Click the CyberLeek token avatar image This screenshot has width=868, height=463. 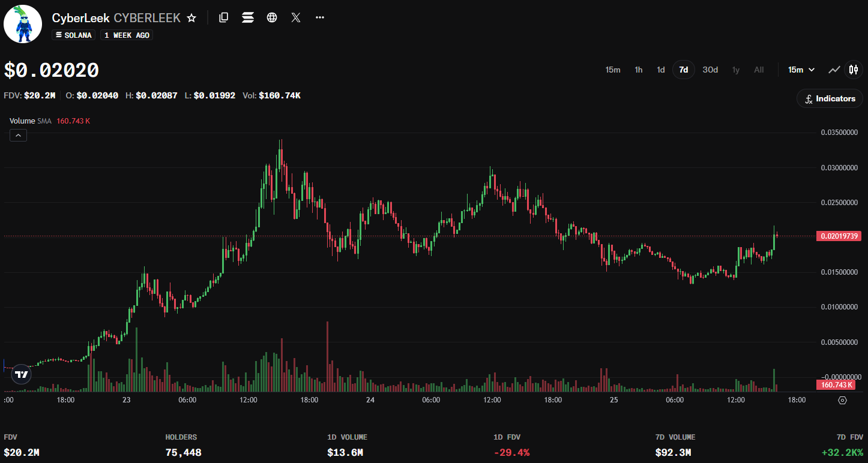[23, 24]
